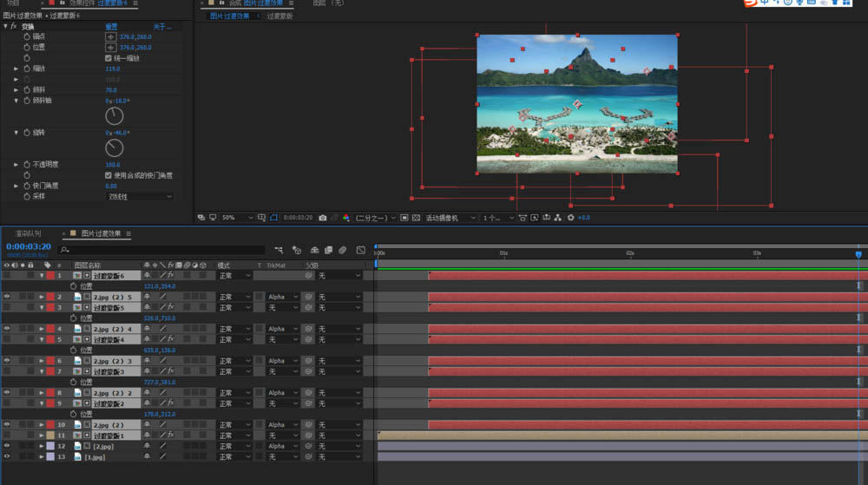The height and width of the screenshot is (485, 868).
Task: Uncheck 使用合成的快门角度 checkbox
Action: tap(108, 175)
